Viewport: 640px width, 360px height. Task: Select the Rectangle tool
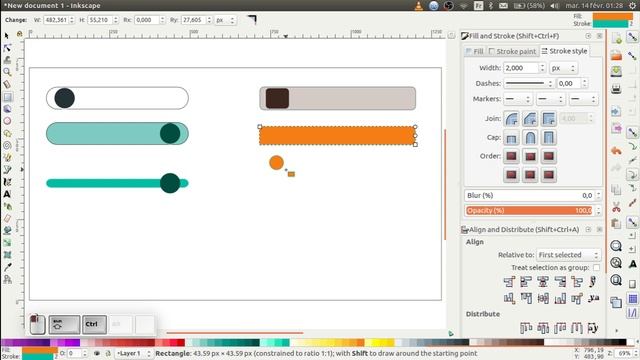7,97
